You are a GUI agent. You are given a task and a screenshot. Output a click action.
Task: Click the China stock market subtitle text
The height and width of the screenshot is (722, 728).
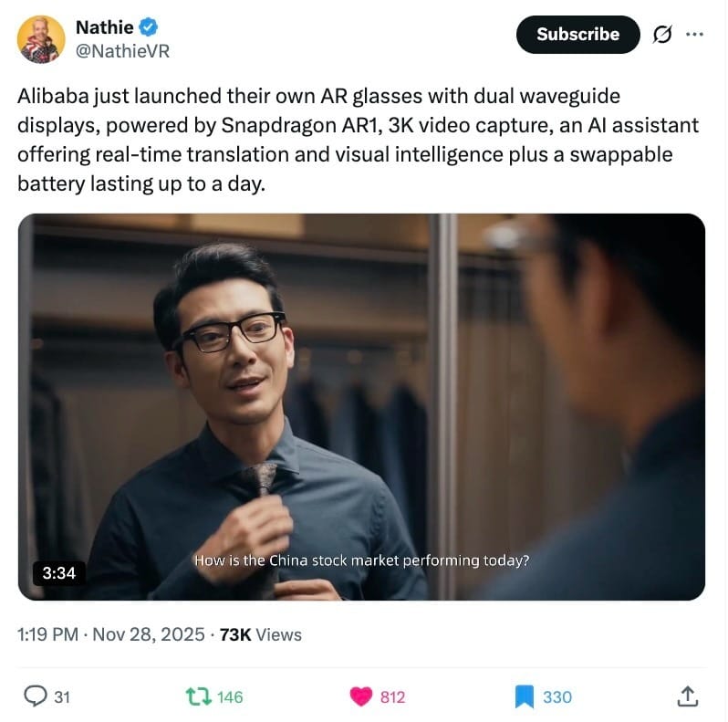361,560
